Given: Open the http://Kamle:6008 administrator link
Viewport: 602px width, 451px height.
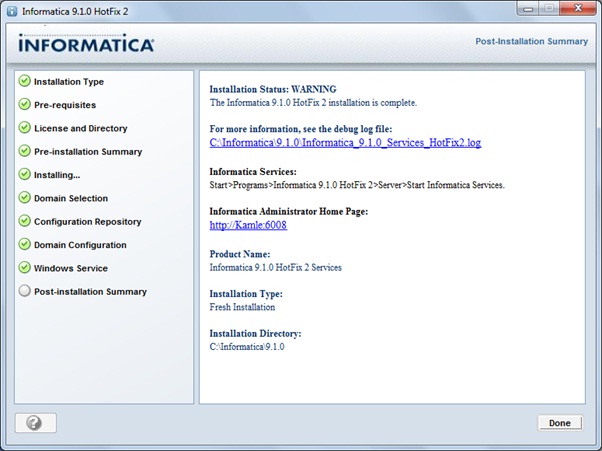Looking at the screenshot, I should click(x=248, y=225).
